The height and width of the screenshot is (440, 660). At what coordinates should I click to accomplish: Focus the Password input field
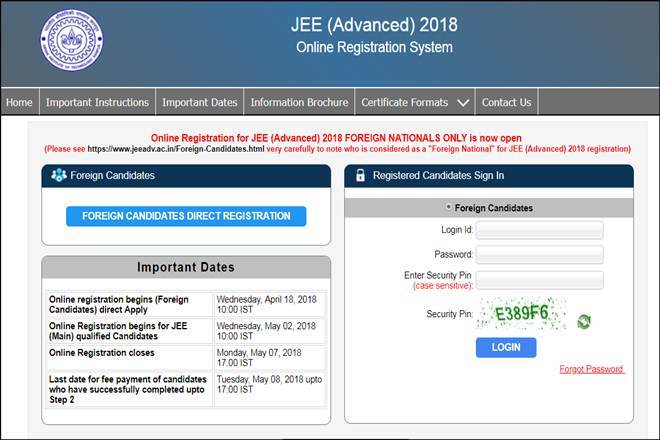[x=540, y=255]
